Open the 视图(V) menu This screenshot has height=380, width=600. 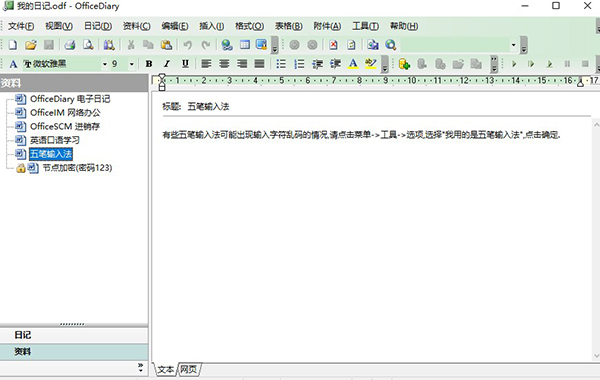click(x=59, y=26)
